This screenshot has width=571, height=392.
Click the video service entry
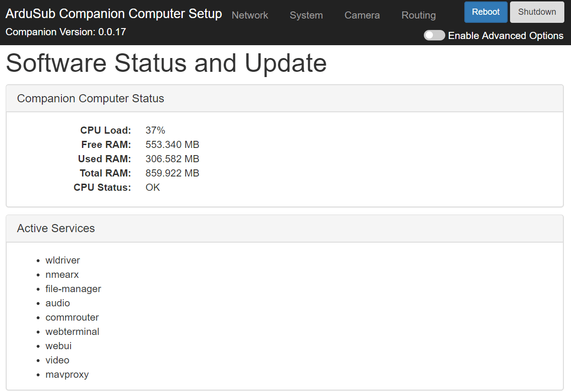click(57, 360)
